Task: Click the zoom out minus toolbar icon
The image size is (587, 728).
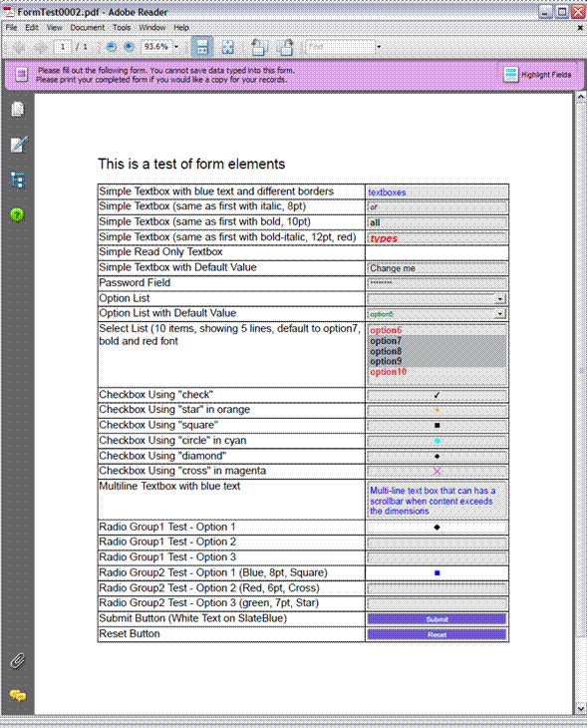Action: pyautogui.click(x=111, y=47)
